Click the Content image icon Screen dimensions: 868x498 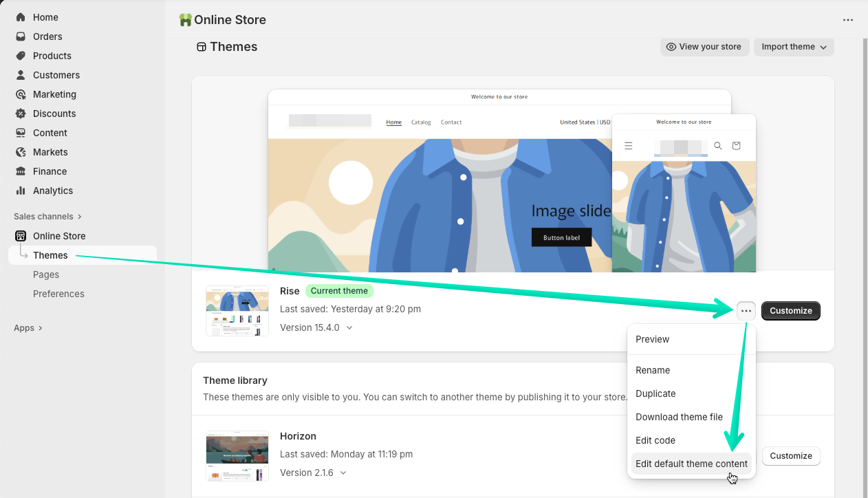tap(21, 133)
